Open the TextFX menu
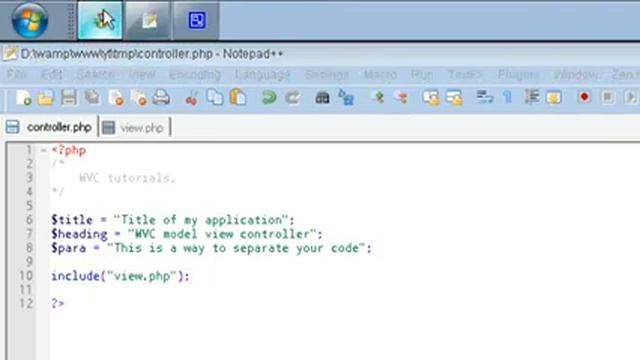This screenshot has height=360, width=640. tap(465, 75)
